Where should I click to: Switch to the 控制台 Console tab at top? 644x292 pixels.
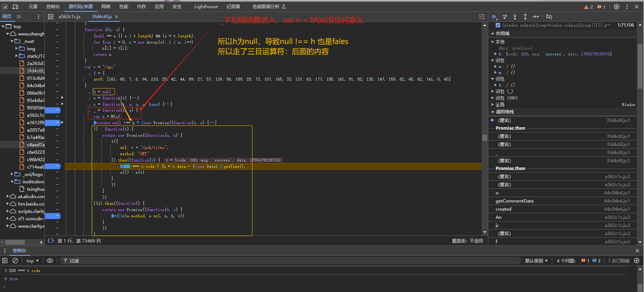pos(53,7)
